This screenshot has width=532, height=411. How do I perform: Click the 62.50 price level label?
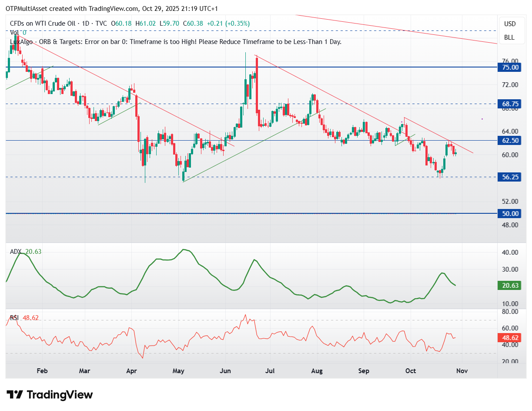[x=511, y=141]
